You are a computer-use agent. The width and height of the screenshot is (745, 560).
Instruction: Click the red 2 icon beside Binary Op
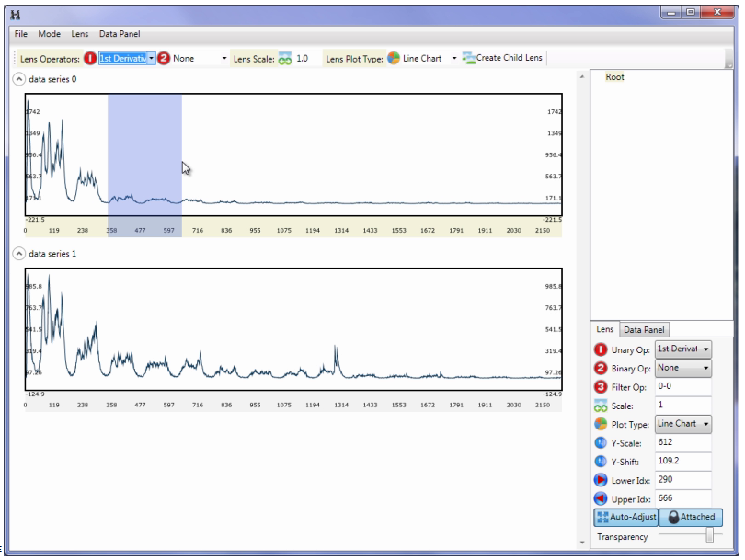601,368
